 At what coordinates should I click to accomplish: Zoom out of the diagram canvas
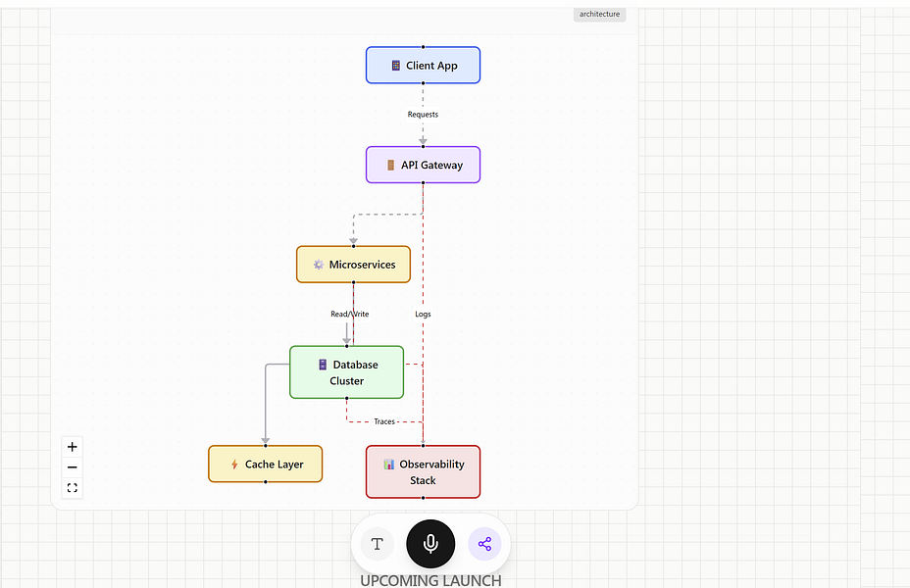click(x=72, y=467)
